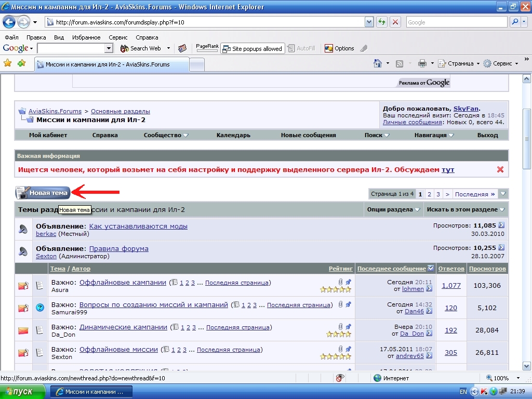Open the Правила форума announcement

119,249
